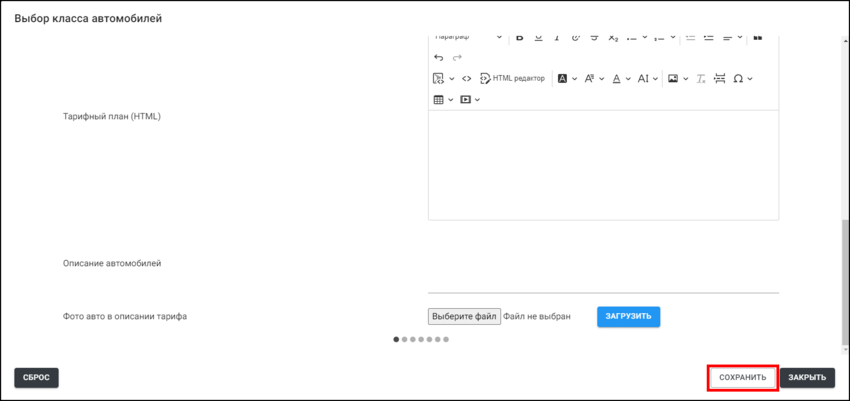This screenshot has height=401, width=850.
Task: Click the undo arrow in the editor
Action: 439,58
